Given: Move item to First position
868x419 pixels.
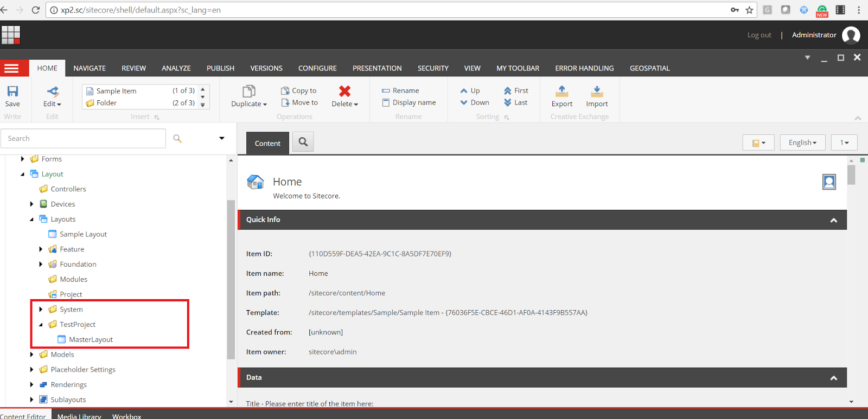Looking at the screenshot, I should (x=516, y=91).
